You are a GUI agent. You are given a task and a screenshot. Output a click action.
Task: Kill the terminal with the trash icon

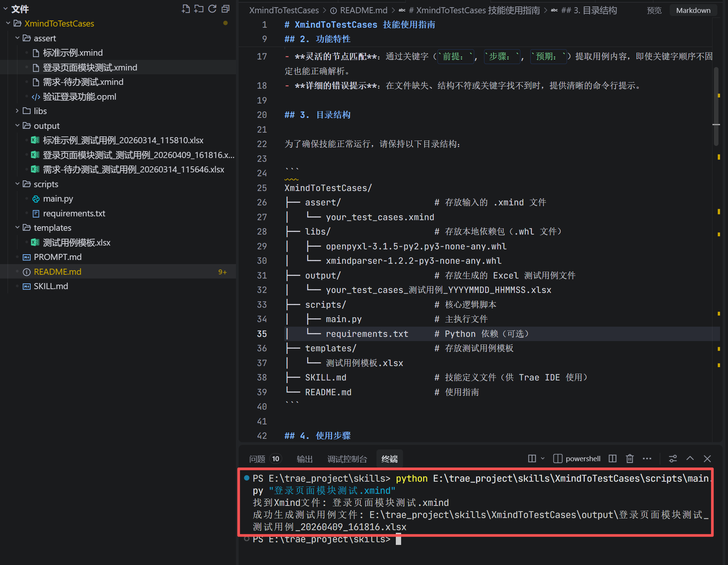[x=630, y=459]
